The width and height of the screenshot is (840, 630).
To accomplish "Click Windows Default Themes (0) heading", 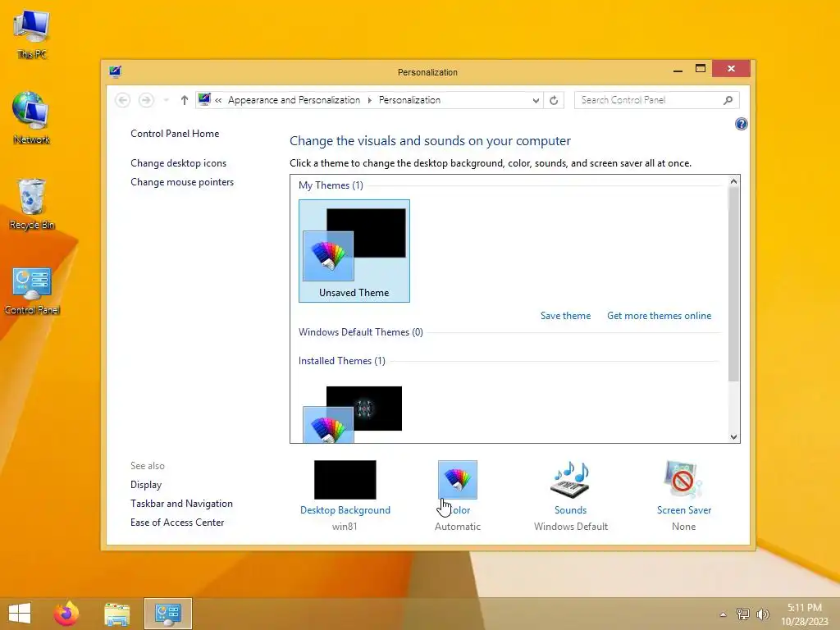I will tap(361, 332).
